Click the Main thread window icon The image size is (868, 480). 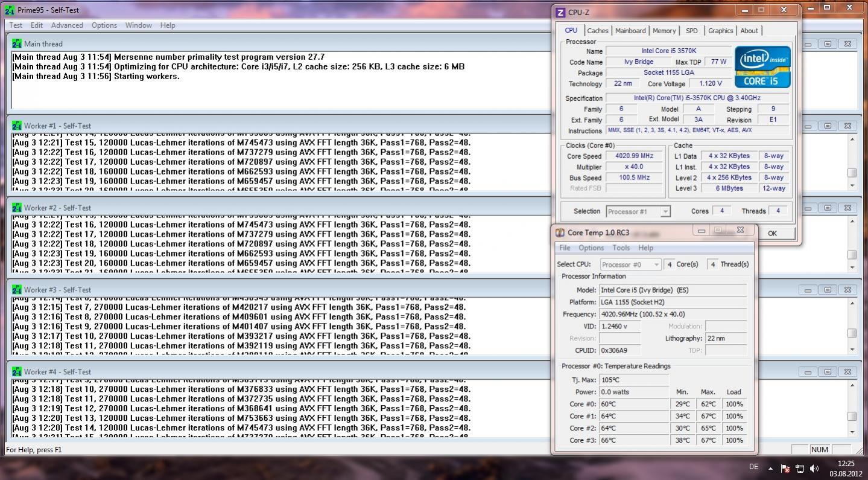(x=17, y=43)
